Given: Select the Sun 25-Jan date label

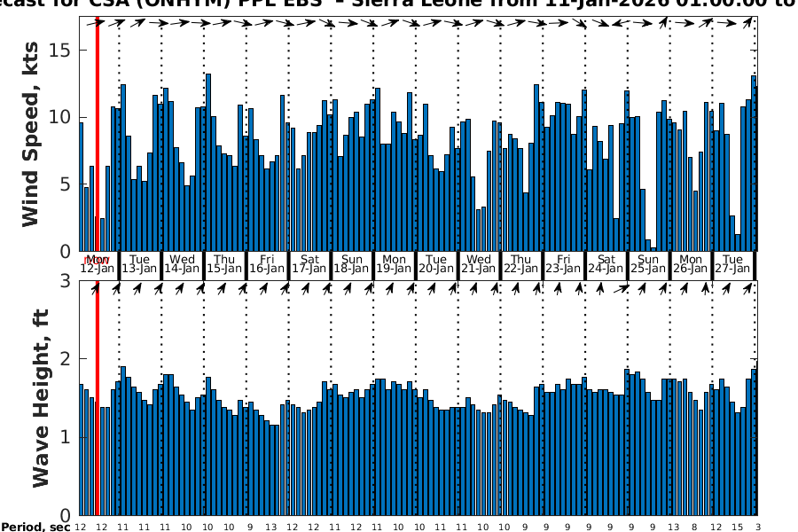Looking at the screenshot, I should point(648,264).
